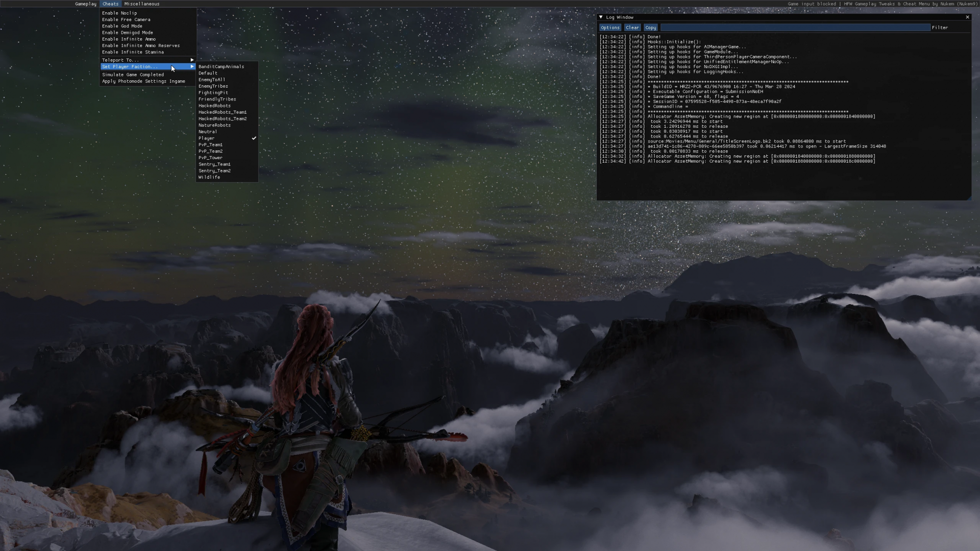Viewport: 980px width, 551px height.
Task: Choose FriendlyTribes faction
Action: click(227, 99)
